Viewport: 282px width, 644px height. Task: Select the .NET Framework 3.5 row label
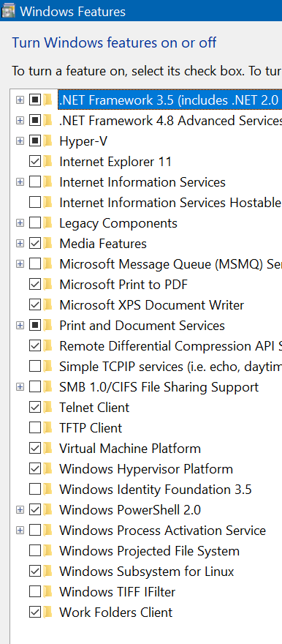tap(169, 100)
